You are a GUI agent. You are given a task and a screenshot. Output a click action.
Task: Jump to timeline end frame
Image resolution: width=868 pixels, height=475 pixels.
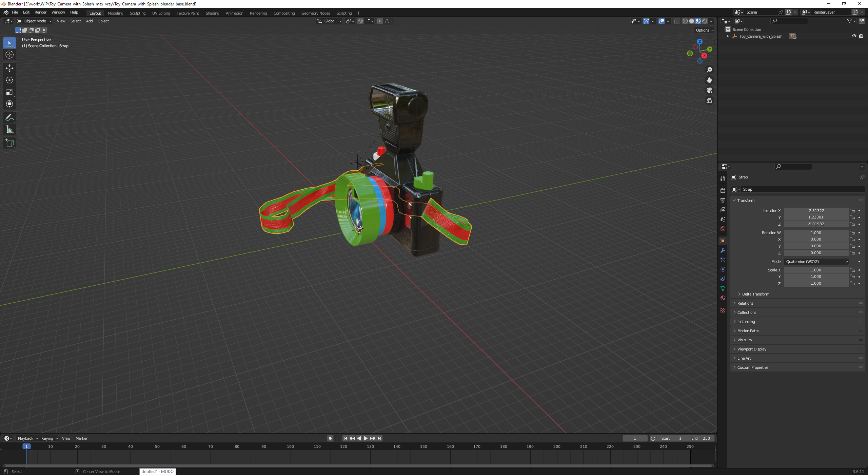coord(380,438)
